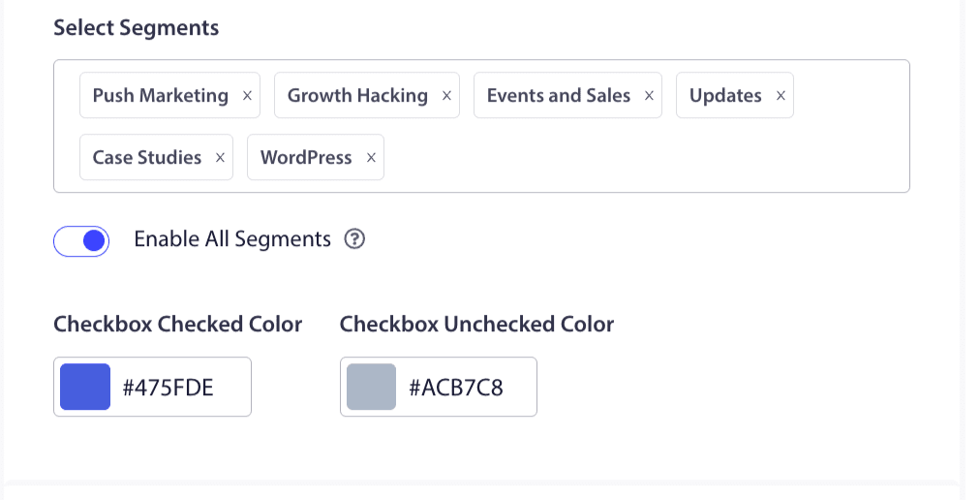Remove the Push Marketing segment tag

click(247, 96)
